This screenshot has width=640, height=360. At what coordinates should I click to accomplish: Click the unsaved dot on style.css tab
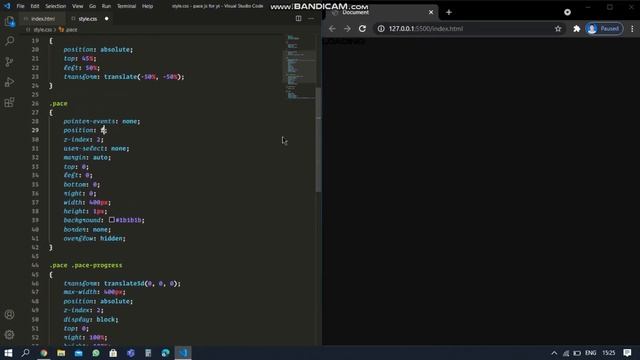[107, 19]
